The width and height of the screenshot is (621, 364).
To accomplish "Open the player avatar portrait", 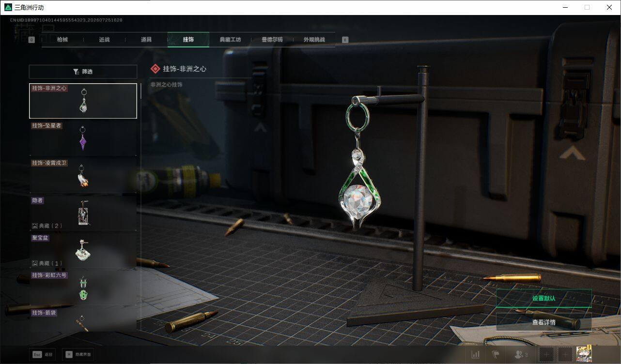I will pyautogui.click(x=584, y=354).
